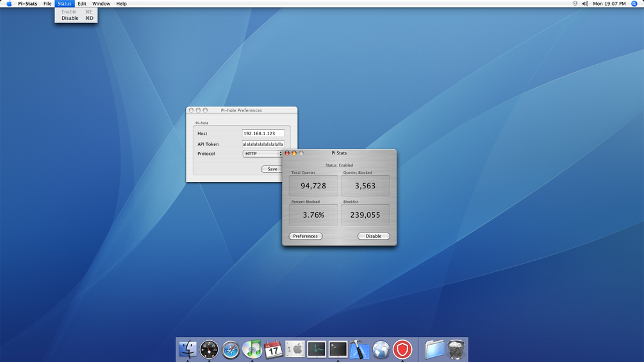644x362 pixels.
Task: Click the Status: Enabled label
Action: coord(339,165)
